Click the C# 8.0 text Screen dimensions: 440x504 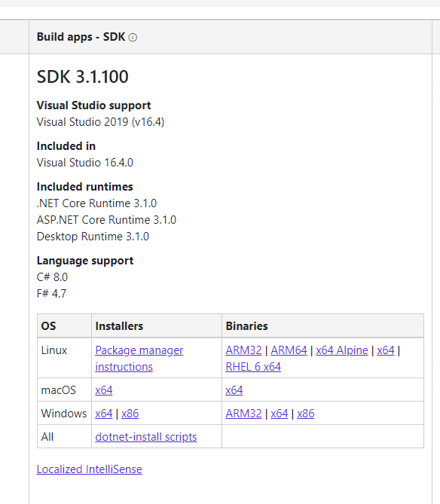point(52,277)
